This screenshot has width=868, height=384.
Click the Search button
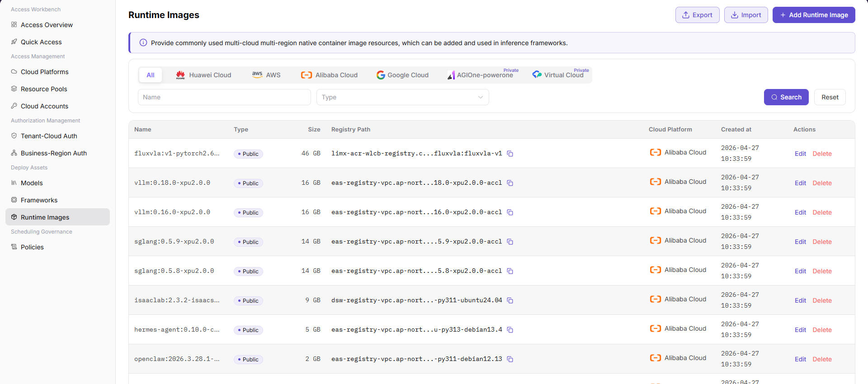coord(786,97)
